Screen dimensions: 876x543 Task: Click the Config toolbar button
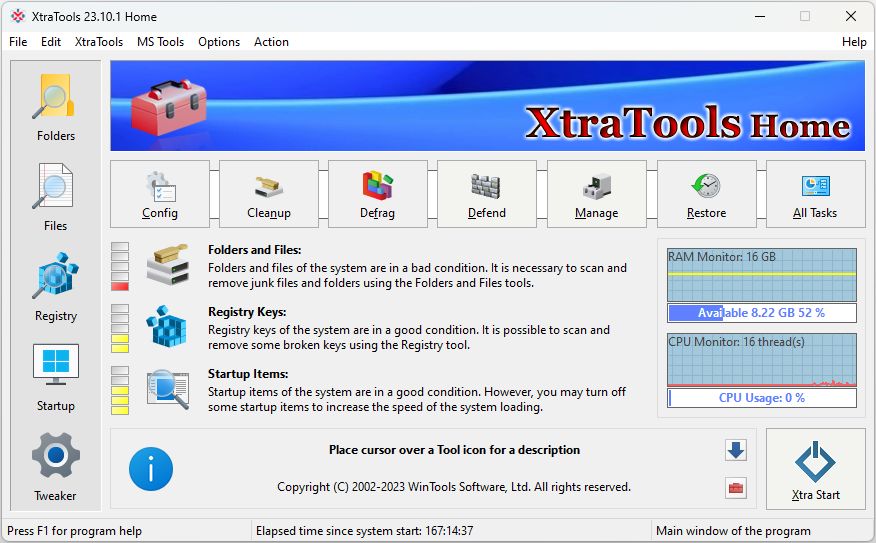click(x=160, y=194)
